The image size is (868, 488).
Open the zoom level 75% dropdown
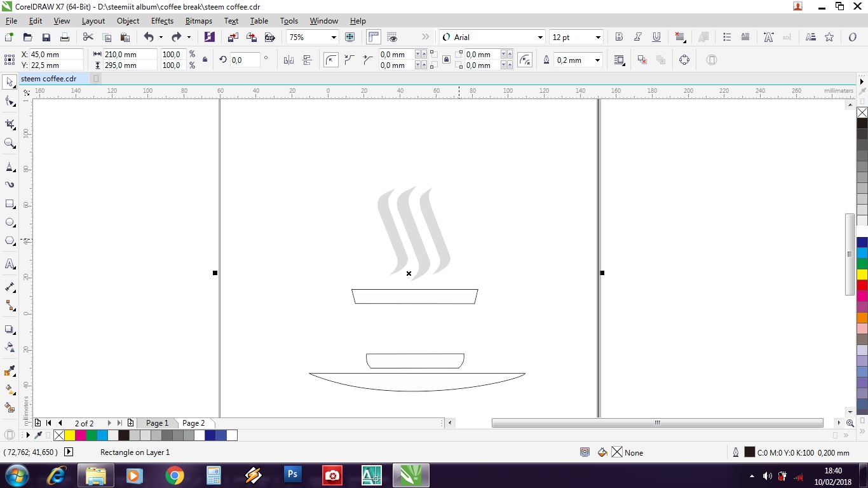tap(334, 37)
